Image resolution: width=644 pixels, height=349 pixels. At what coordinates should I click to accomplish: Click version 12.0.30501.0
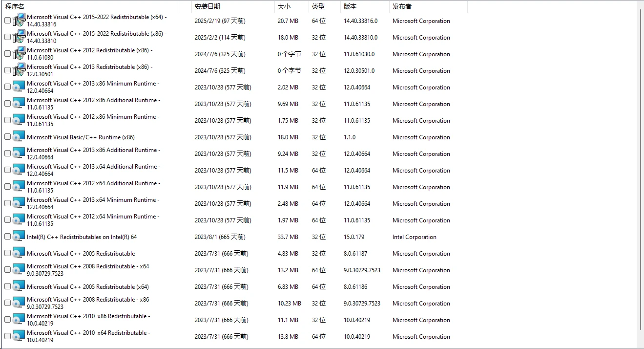(x=359, y=71)
